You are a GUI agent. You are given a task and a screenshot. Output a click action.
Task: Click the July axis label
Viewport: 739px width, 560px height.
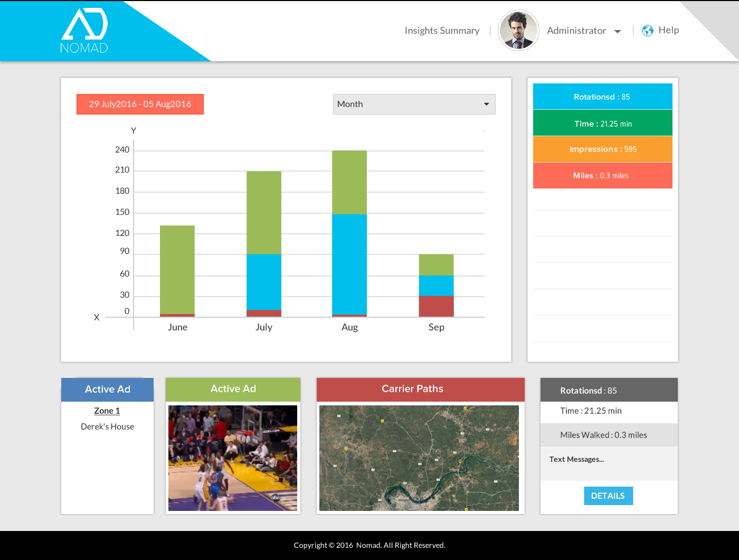[264, 327]
